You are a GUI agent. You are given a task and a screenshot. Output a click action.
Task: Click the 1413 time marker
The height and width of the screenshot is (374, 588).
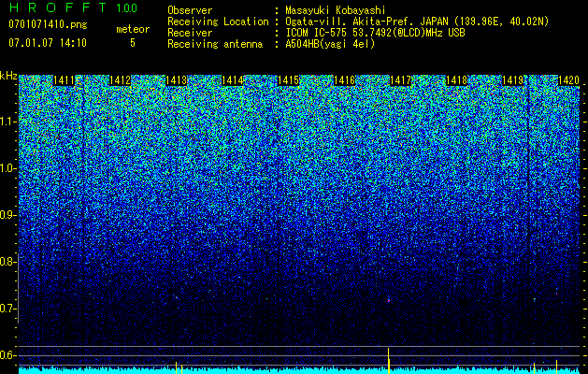pos(177,80)
